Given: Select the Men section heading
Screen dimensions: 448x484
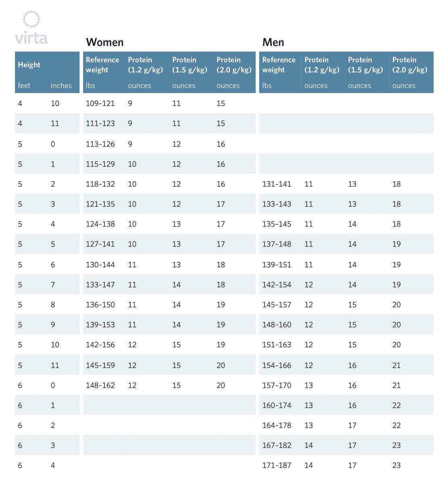Looking at the screenshot, I should 273,42.
